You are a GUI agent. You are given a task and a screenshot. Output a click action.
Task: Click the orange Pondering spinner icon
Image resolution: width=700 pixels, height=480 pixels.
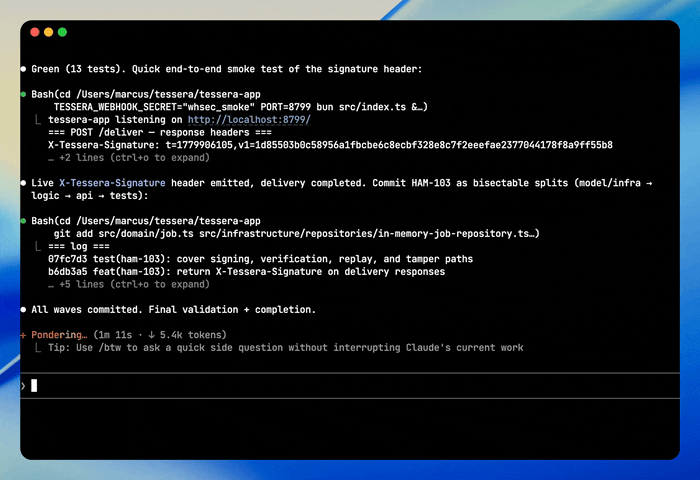23,335
